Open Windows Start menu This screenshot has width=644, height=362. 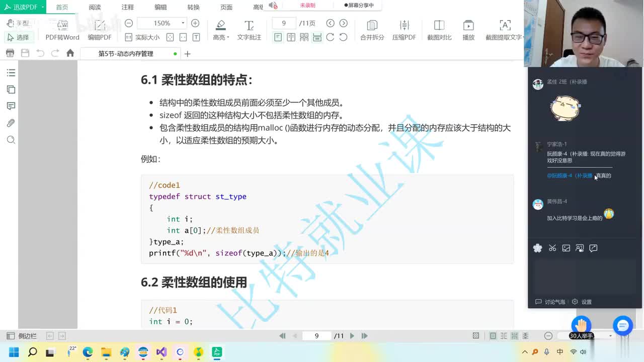tap(14, 352)
